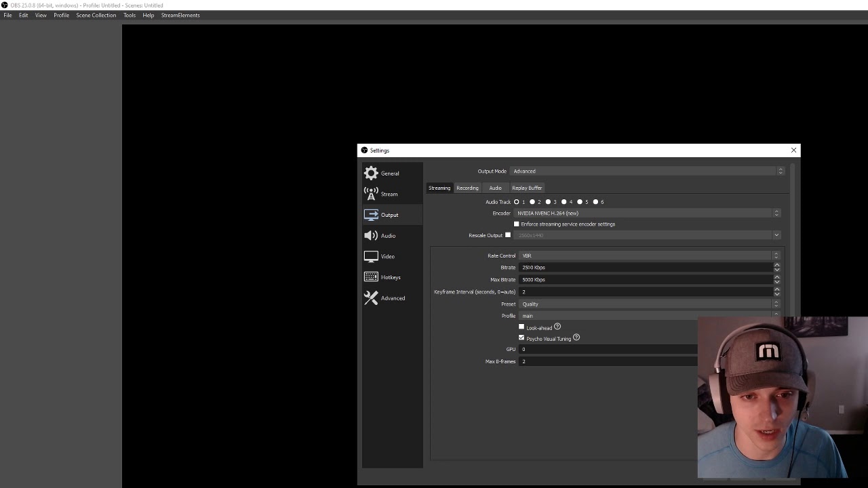Screen dimensions: 868x488
Task: Open the Help menu
Action: point(149,15)
